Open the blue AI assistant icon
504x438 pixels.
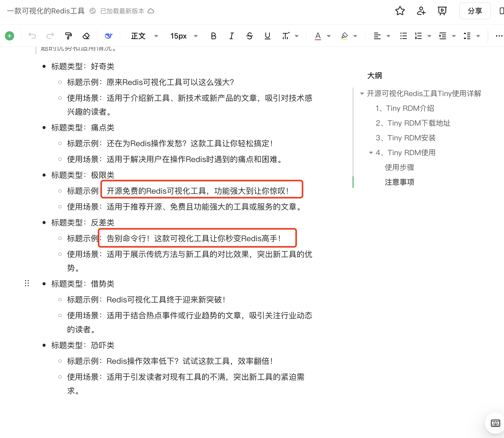tap(108, 36)
